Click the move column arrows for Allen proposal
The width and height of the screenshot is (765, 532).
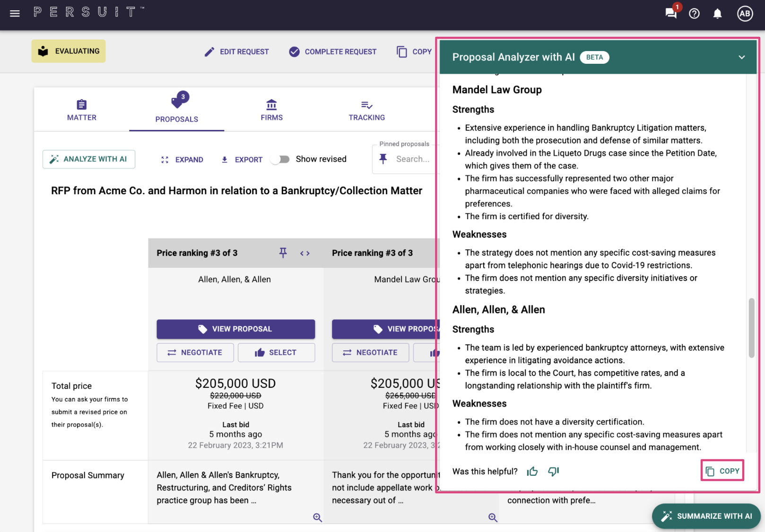coord(305,253)
